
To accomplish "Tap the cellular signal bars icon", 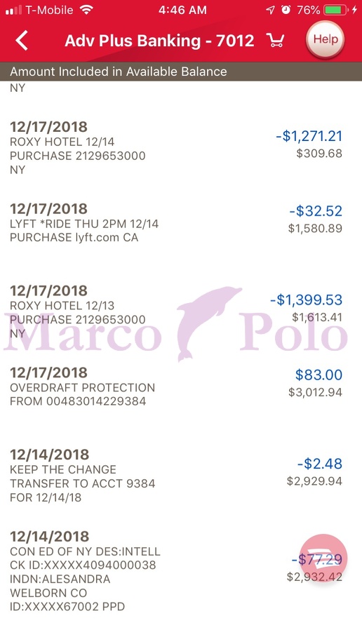I will click(13, 11).
